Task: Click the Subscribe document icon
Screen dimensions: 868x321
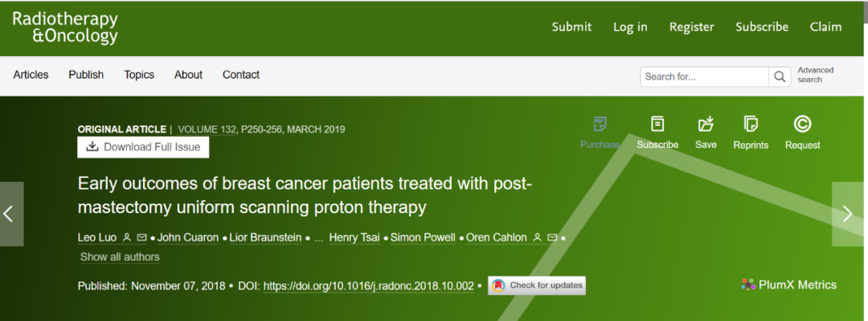Action: [x=657, y=124]
